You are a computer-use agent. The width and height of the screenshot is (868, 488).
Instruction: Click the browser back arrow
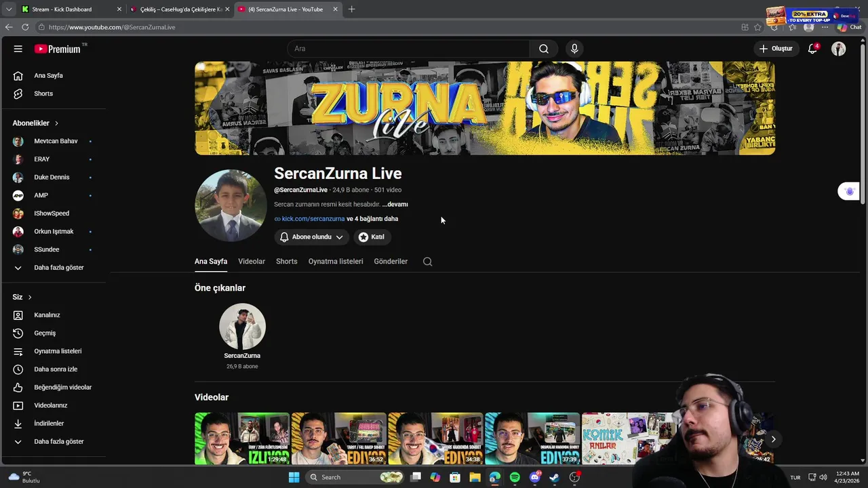9,27
